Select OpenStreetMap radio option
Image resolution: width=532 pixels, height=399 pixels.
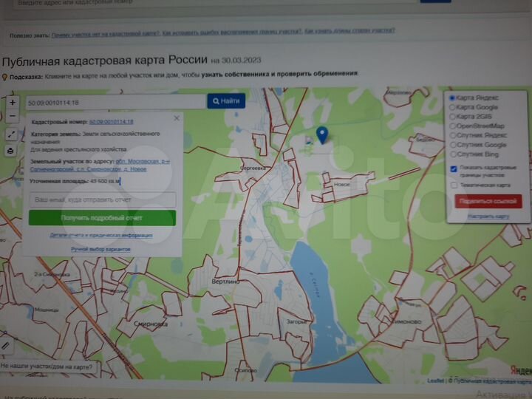(452, 126)
